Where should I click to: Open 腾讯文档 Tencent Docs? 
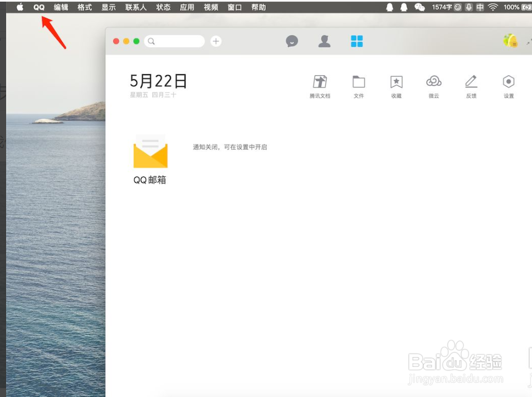click(320, 86)
